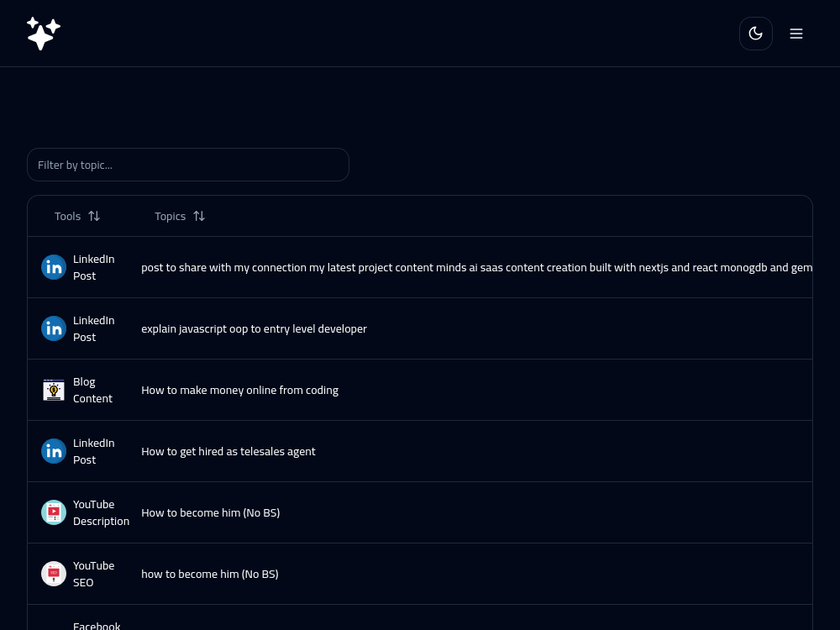Click the sparkles logo in the header

tap(44, 34)
